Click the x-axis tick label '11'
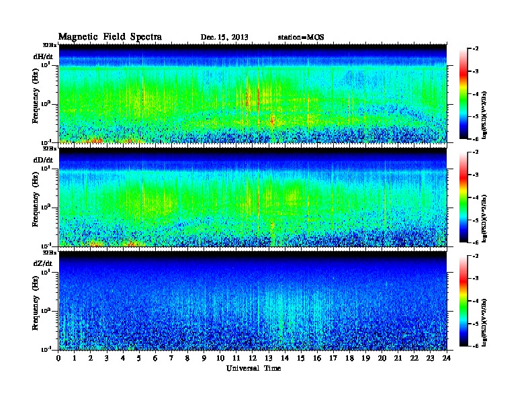532x411 pixels. point(236,358)
